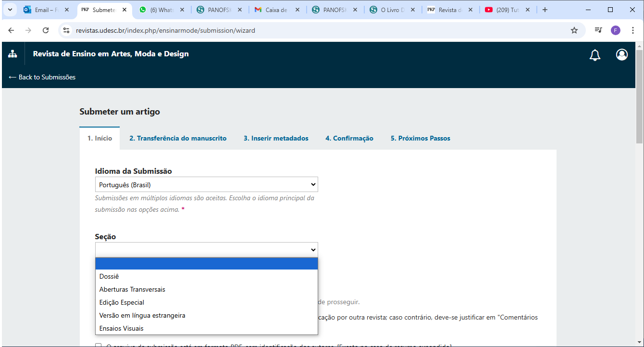This screenshot has width=644, height=347.
Task: Click the page vertical scrollbar
Action: (x=639, y=96)
